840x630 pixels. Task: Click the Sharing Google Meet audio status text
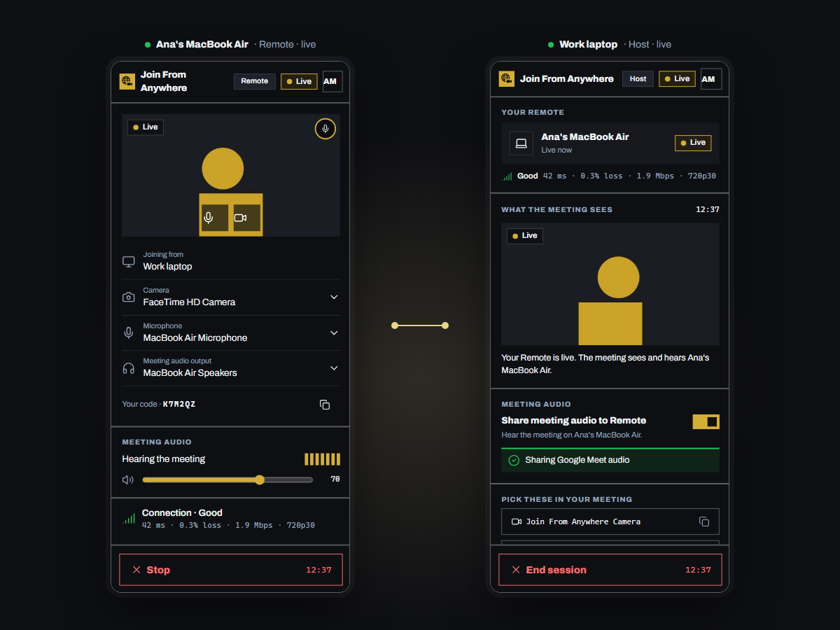tap(577, 460)
